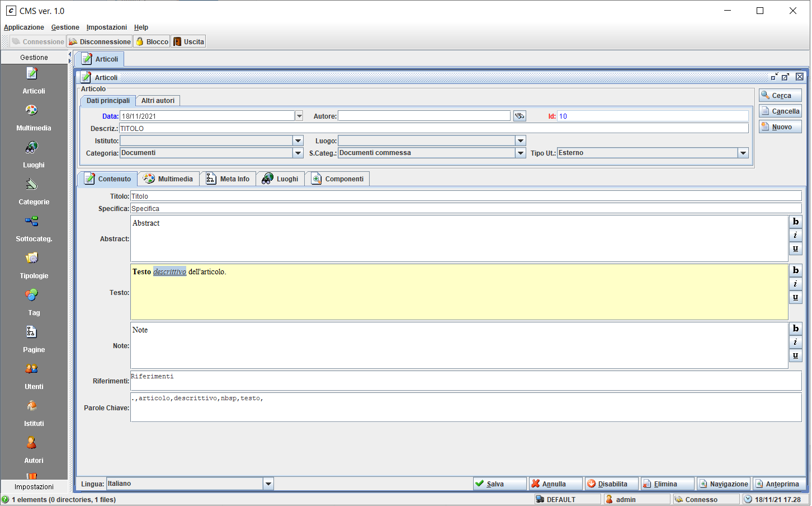The image size is (812, 506).
Task: Expand the S.Categ. combo box
Action: tap(521, 153)
